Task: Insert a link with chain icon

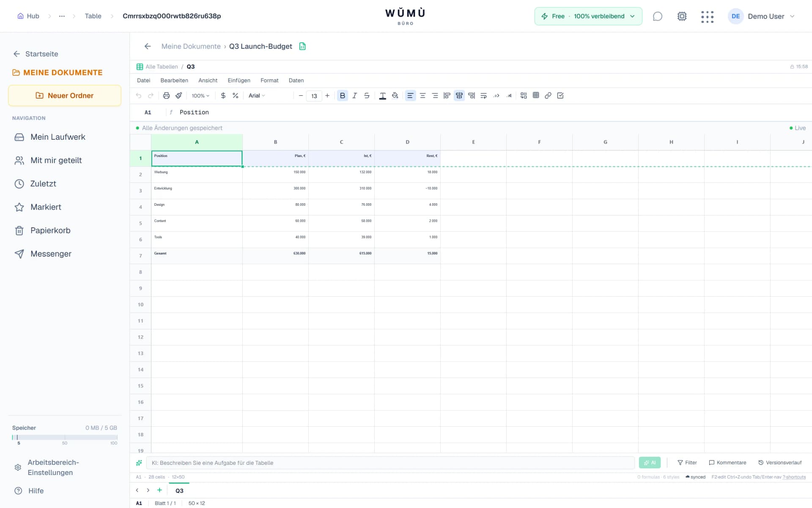Action: coord(548,96)
